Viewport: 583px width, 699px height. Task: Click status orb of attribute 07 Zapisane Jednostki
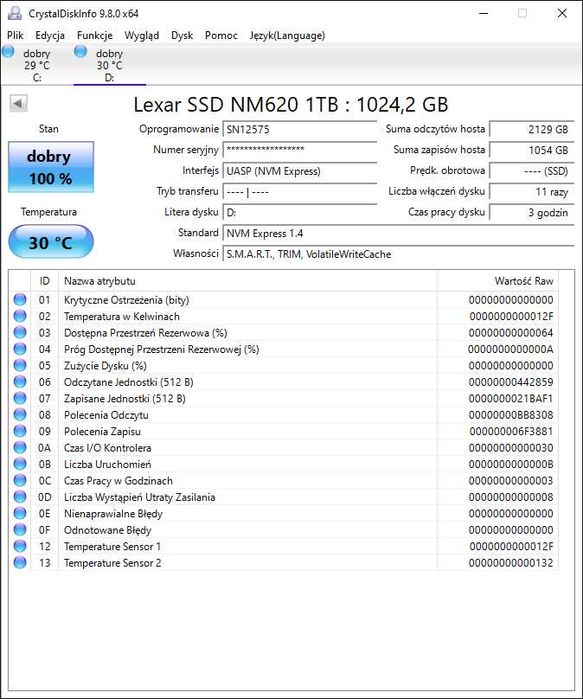point(20,398)
